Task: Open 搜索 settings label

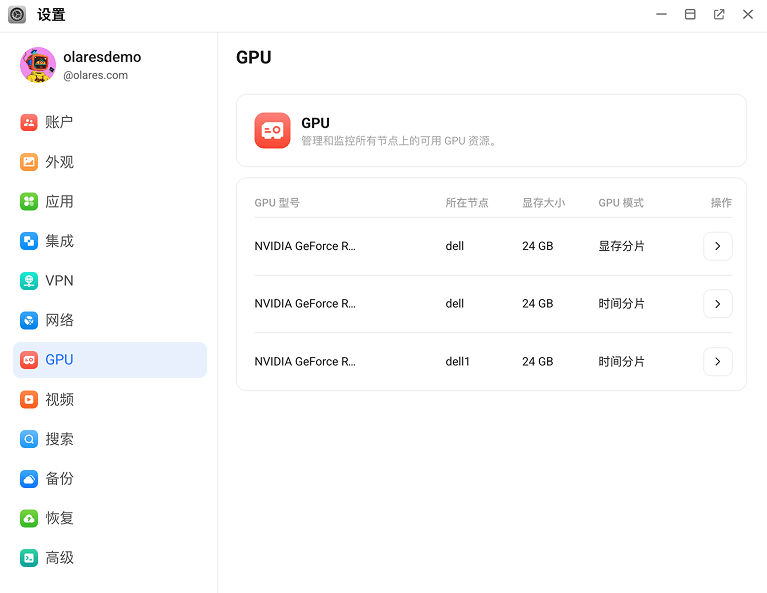Action: [59, 439]
